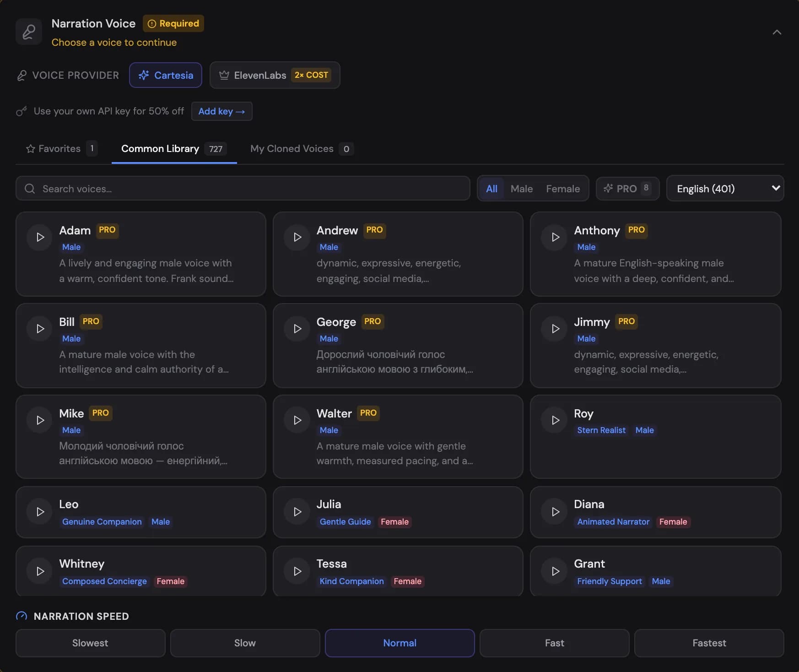Set narration speed to Slowest
This screenshot has height=672, width=799.
pos(90,643)
